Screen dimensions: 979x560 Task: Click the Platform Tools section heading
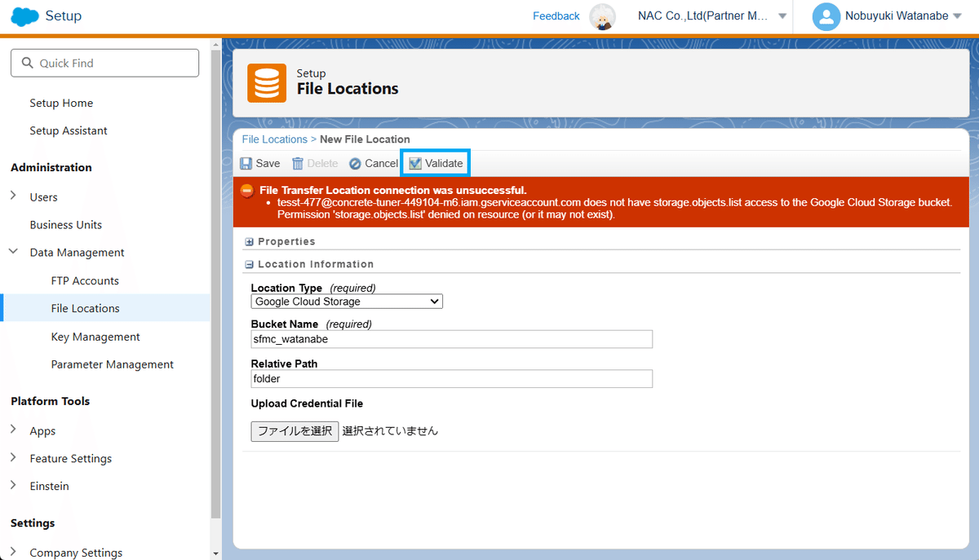pos(51,401)
